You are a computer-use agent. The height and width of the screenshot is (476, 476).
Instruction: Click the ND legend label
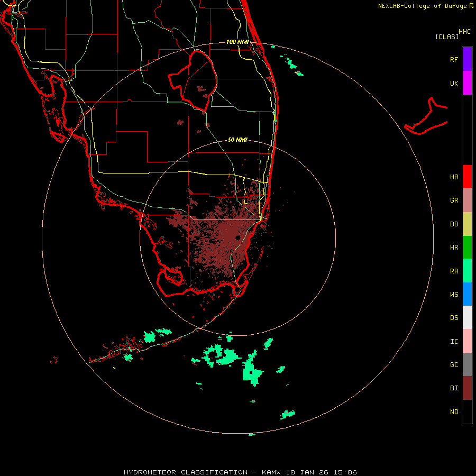tap(454, 412)
